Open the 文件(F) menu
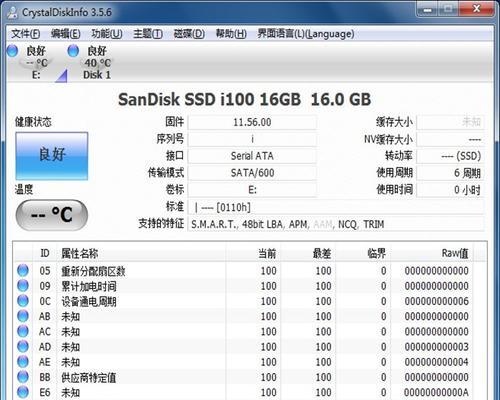 click(x=26, y=34)
